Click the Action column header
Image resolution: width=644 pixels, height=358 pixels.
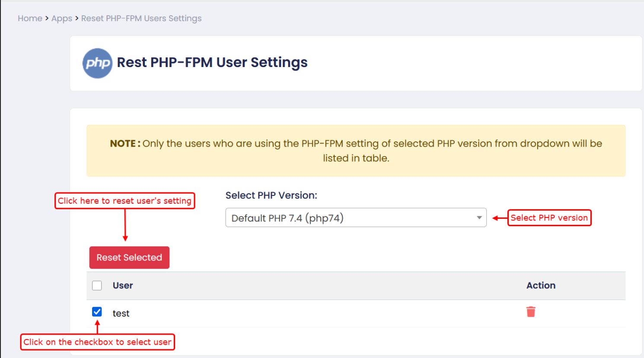[541, 285]
